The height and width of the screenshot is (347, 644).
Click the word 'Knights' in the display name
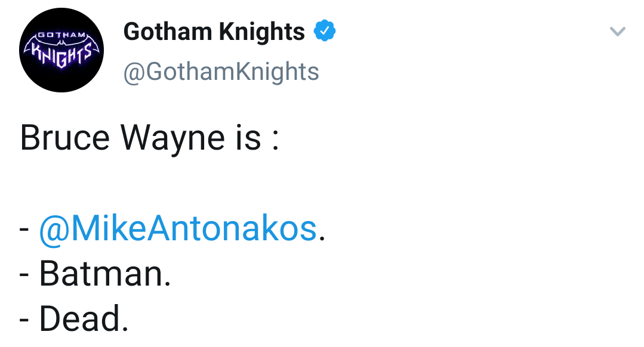(261, 32)
